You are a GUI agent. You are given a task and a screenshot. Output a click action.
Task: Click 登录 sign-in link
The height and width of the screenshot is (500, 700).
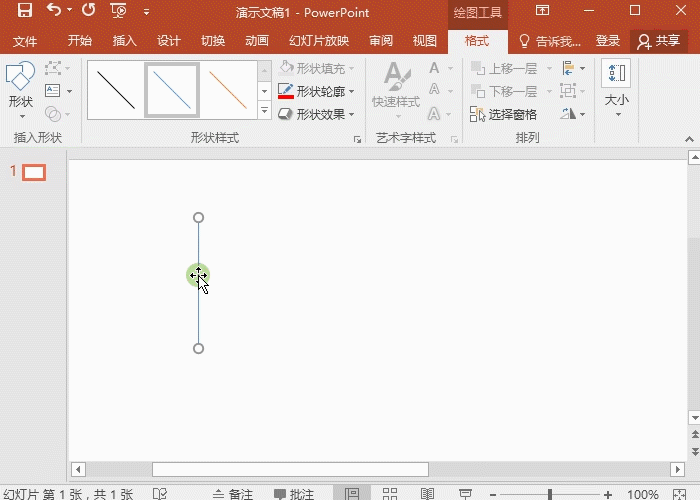[x=608, y=41]
